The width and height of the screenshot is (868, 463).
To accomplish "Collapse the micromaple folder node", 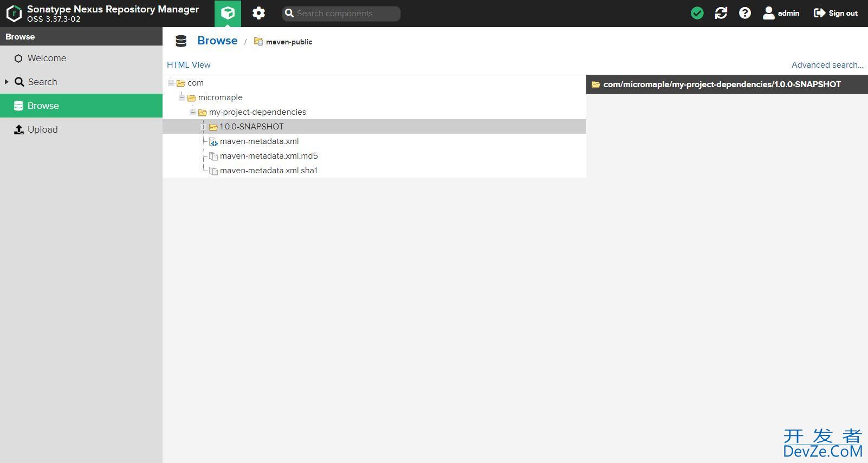I will (x=182, y=97).
